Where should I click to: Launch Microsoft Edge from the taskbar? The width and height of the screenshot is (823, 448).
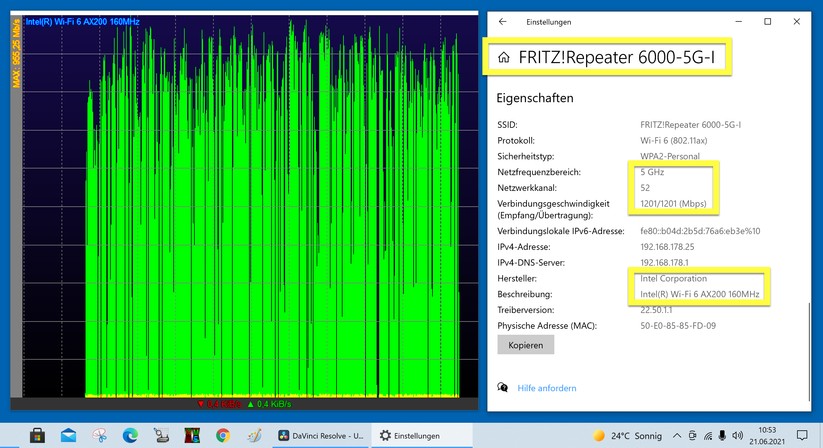click(130, 435)
